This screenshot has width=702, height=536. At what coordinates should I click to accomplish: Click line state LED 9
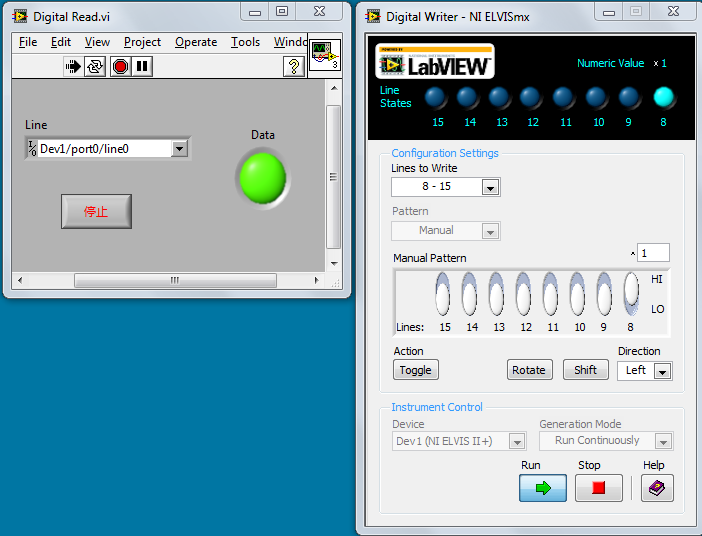coord(629,97)
